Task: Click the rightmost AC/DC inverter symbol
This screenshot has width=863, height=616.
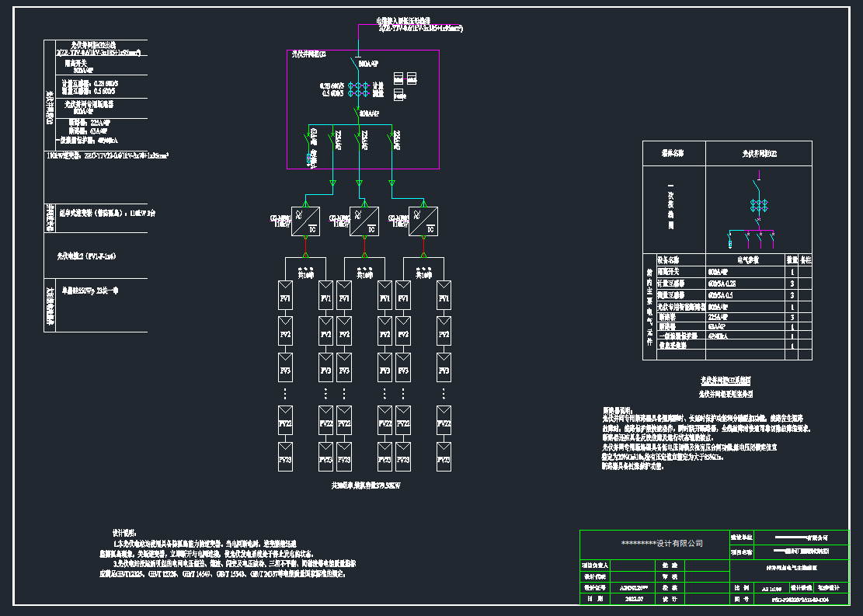Action: pyautogui.click(x=423, y=221)
